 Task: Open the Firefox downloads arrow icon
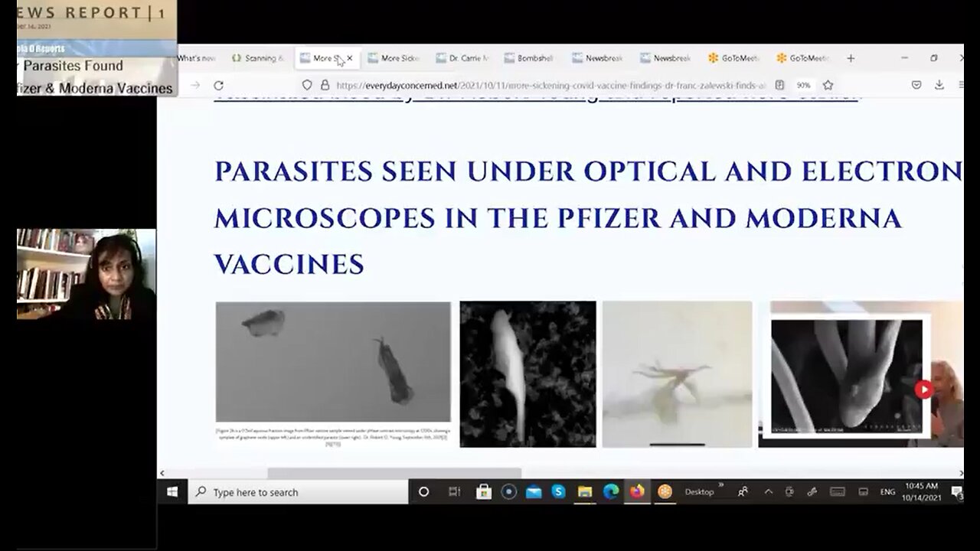point(939,85)
